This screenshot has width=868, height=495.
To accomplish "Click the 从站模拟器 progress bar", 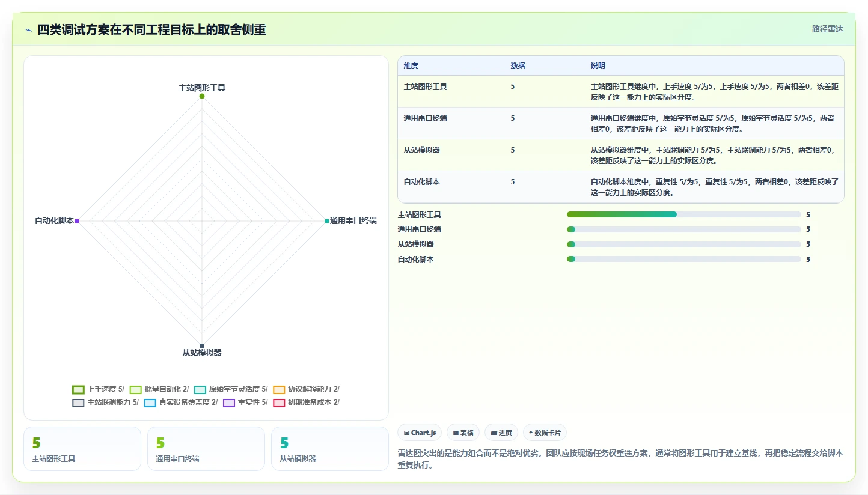I will 684,244.
